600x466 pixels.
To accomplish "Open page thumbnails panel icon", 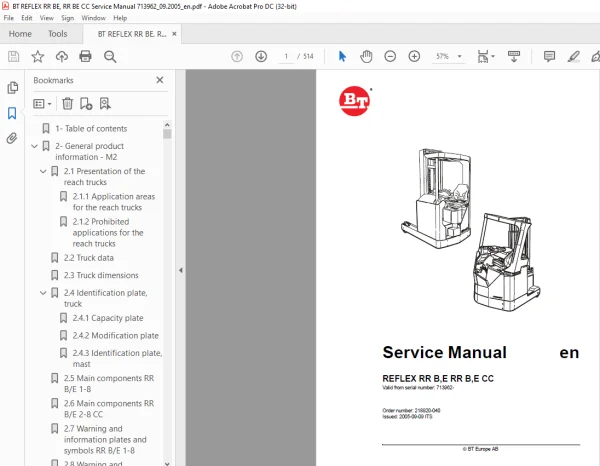I will (x=12, y=88).
